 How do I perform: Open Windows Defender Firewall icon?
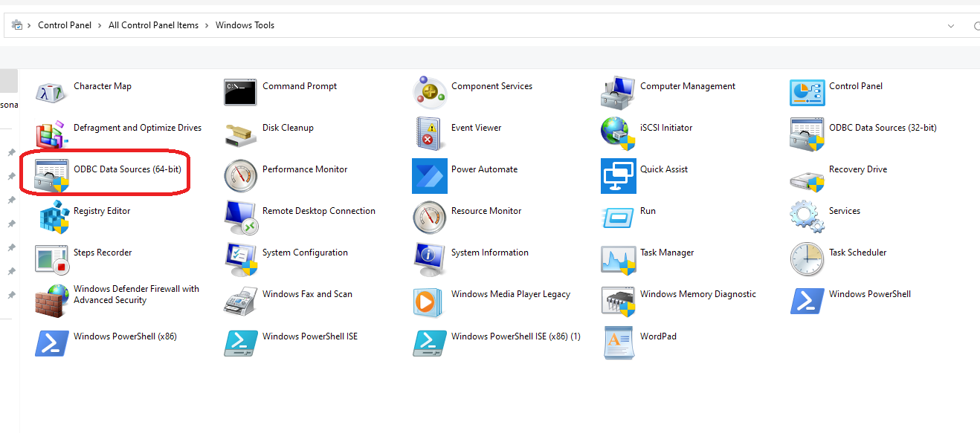52,301
